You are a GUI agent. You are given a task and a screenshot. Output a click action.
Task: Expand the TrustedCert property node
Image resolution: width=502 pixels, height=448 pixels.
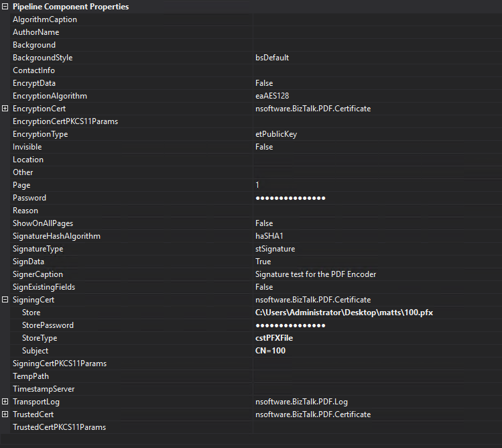[x=5, y=414]
